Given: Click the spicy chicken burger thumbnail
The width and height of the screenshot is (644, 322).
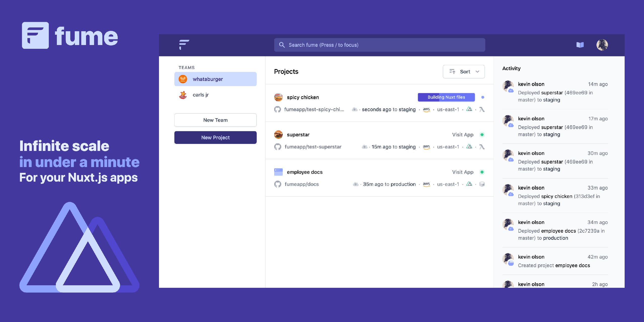Looking at the screenshot, I should tap(278, 97).
